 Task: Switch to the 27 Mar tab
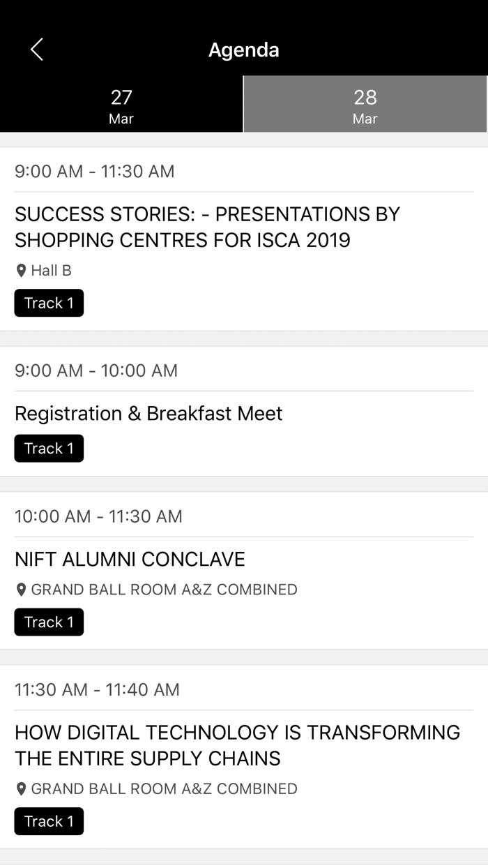tap(121, 105)
